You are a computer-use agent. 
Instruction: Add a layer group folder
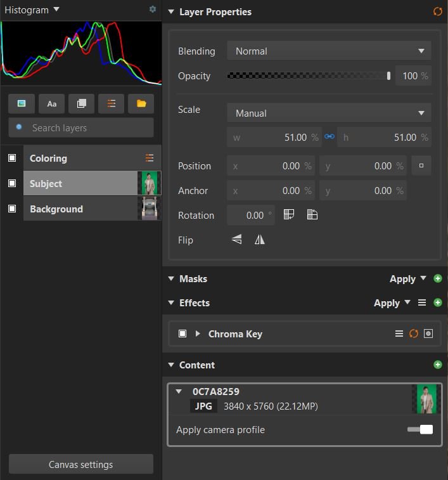tap(141, 103)
